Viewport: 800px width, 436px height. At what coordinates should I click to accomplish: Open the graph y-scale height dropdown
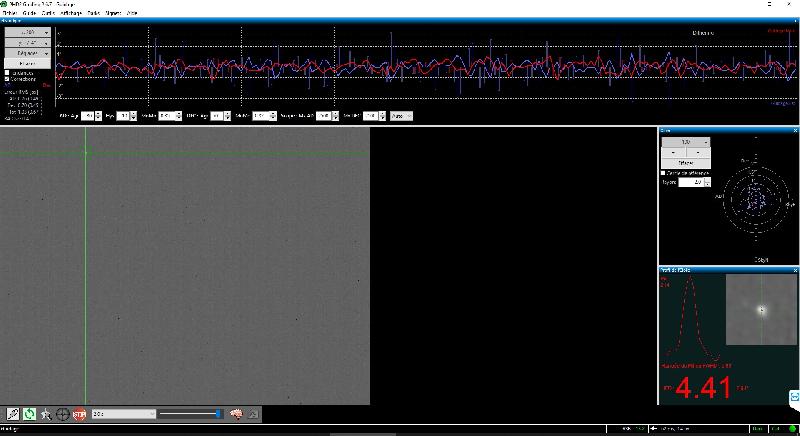point(28,43)
